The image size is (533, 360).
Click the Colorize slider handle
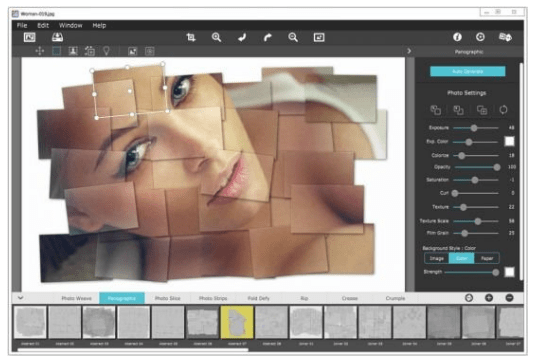(461, 156)
